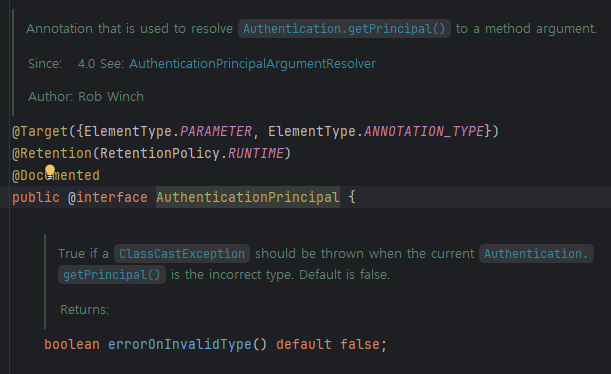Viewport: 611px width, 374px height.
Task: Open the Authentication.getPrincipal() link in the first doc line
Action: 344,28
